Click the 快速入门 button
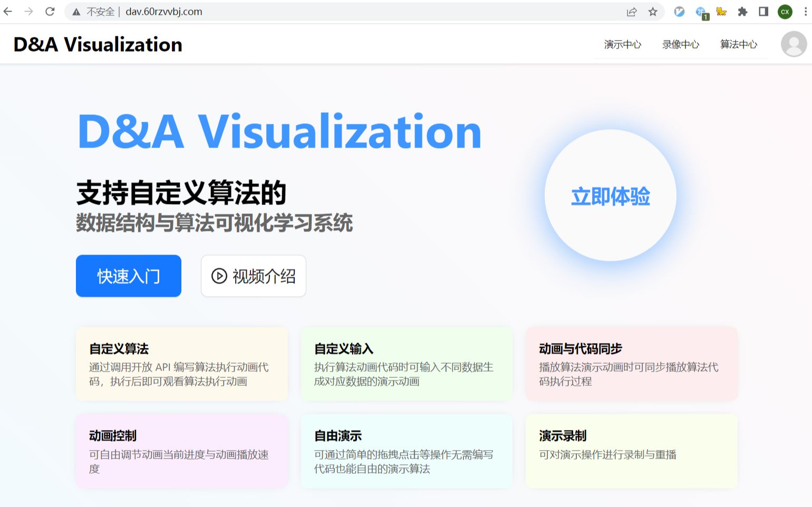 click(128, 276)
